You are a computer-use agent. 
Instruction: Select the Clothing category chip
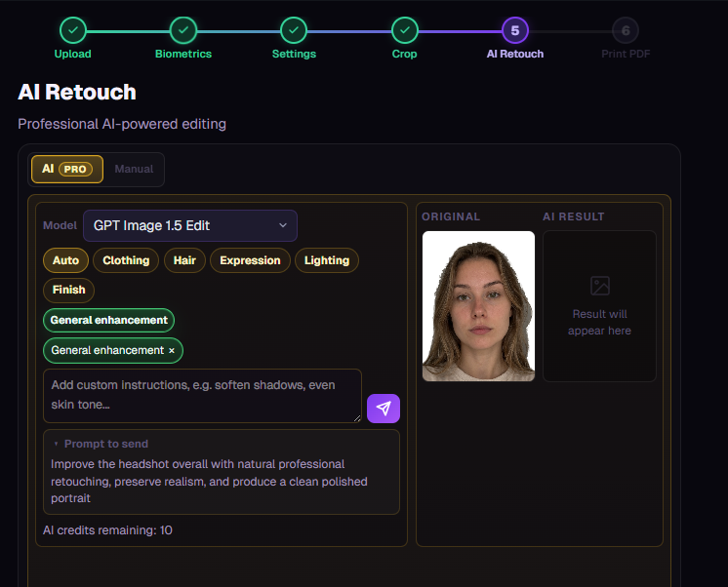tap(126, 260)
